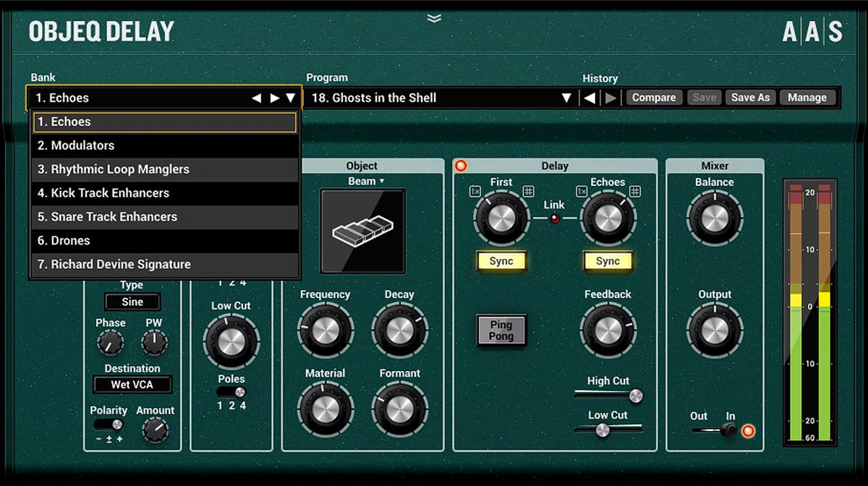Click the grid icon beside First knob

[527, 191]
